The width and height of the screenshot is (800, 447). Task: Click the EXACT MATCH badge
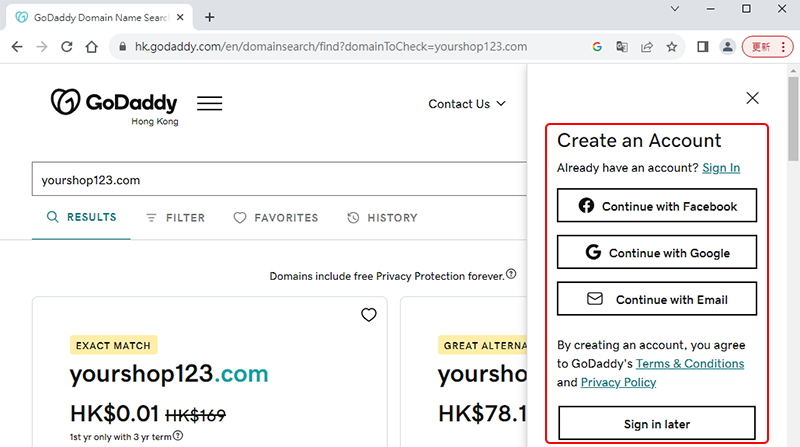tap(113, 345)
